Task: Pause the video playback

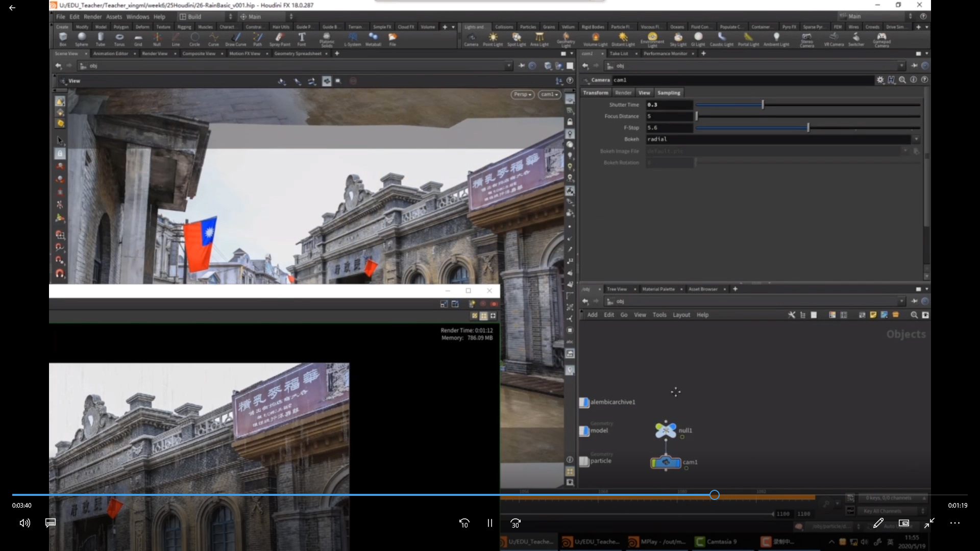Action: [x=489, y=523]
